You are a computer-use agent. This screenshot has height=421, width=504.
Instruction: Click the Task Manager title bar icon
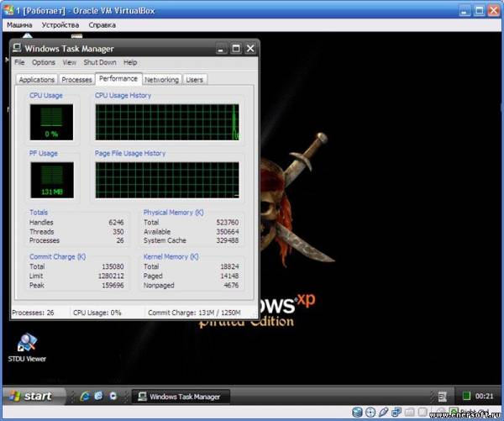tap(17, 48)
